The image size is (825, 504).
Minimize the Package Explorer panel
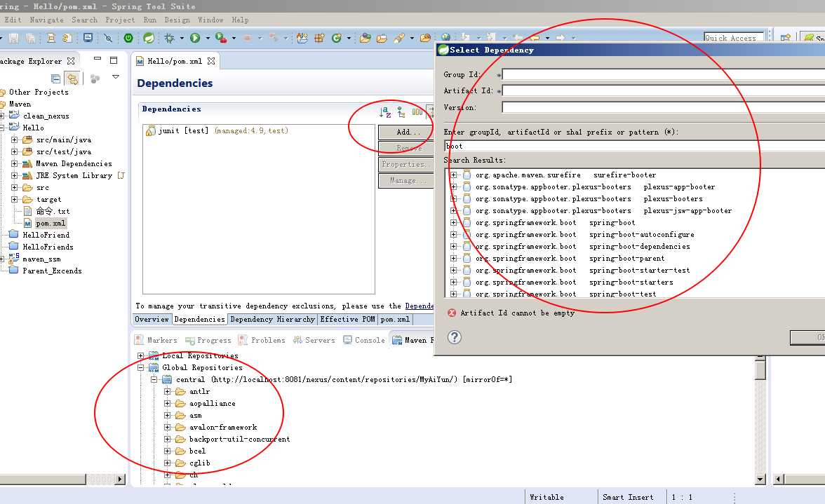pyautogui.click(x=98, y=59)
